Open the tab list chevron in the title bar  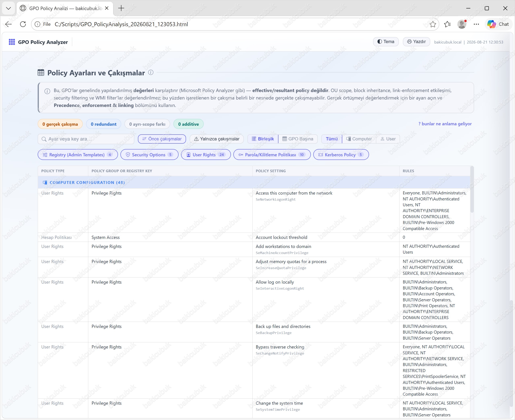tap(8, 8)
